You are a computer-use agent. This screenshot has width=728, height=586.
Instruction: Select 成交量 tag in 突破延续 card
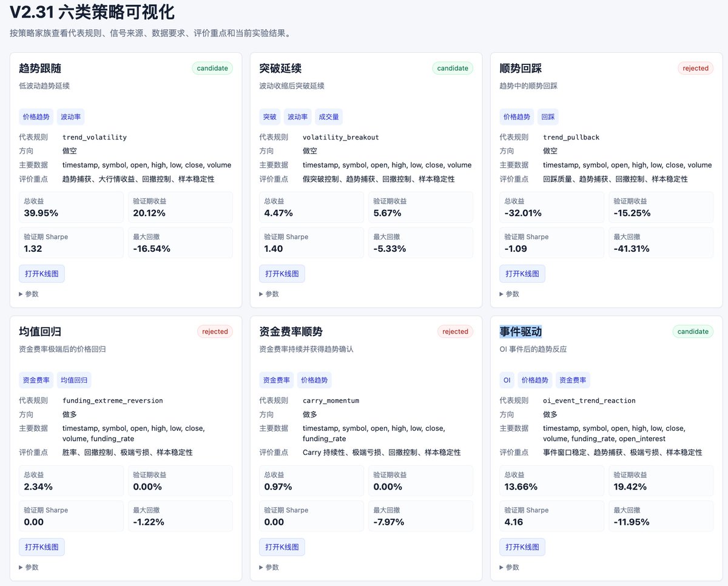coord(329,117)
